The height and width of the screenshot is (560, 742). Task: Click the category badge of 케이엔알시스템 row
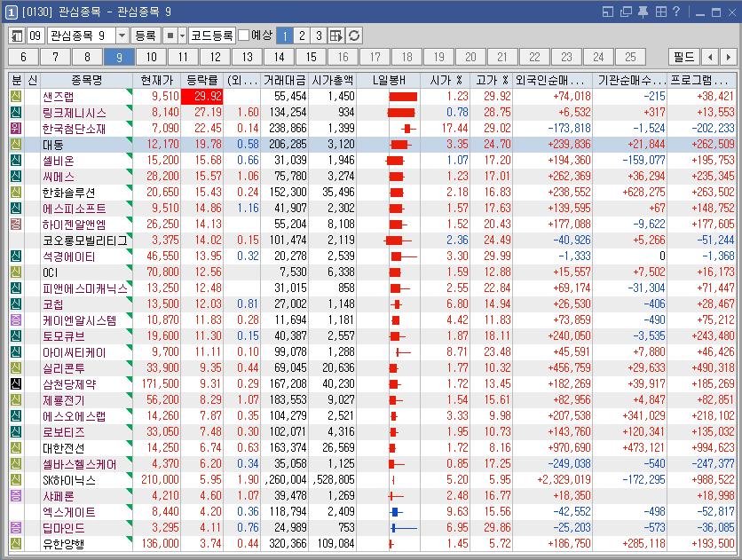[16, 319]
